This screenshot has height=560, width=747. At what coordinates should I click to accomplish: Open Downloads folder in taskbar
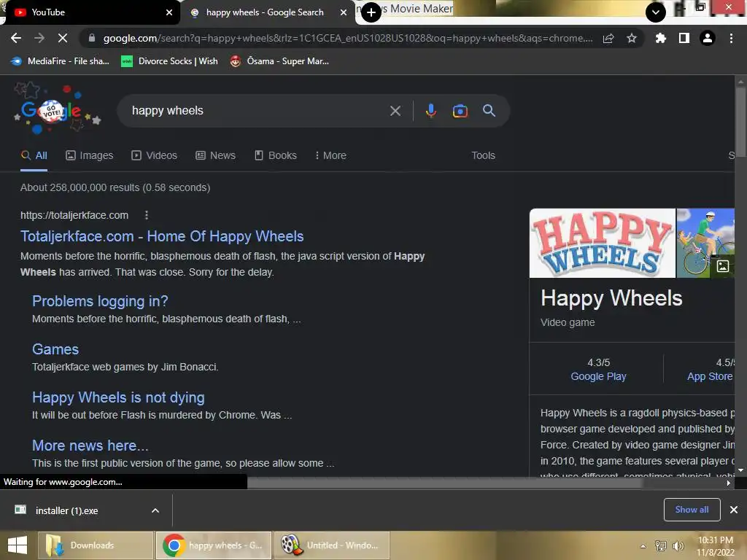tap(96, 545)
